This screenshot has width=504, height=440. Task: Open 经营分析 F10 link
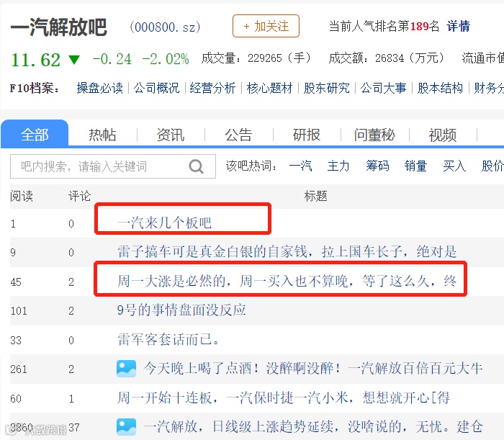[213, 88]
